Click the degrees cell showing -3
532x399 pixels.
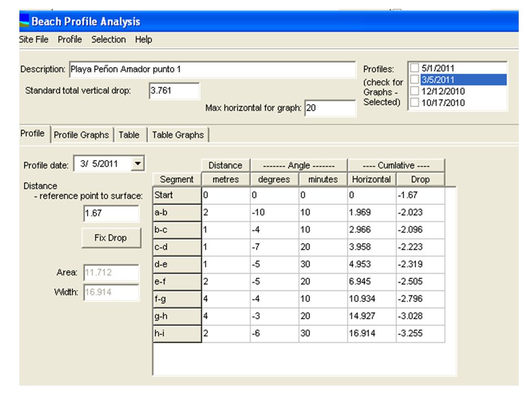274,316
